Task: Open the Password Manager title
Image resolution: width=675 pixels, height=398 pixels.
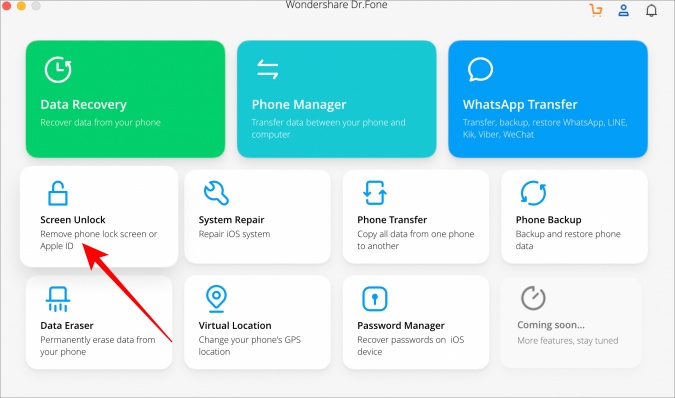Action: [401, 326]
